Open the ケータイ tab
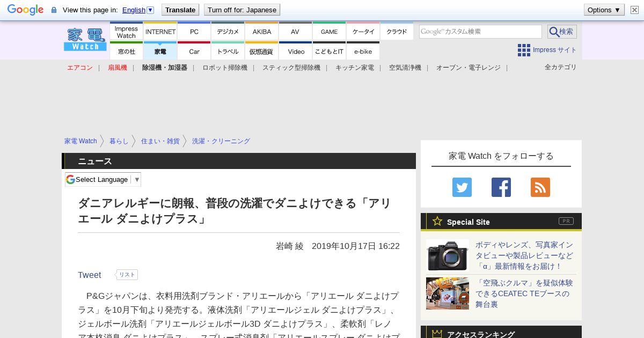The image size is (644, 338). click(363, 31)
